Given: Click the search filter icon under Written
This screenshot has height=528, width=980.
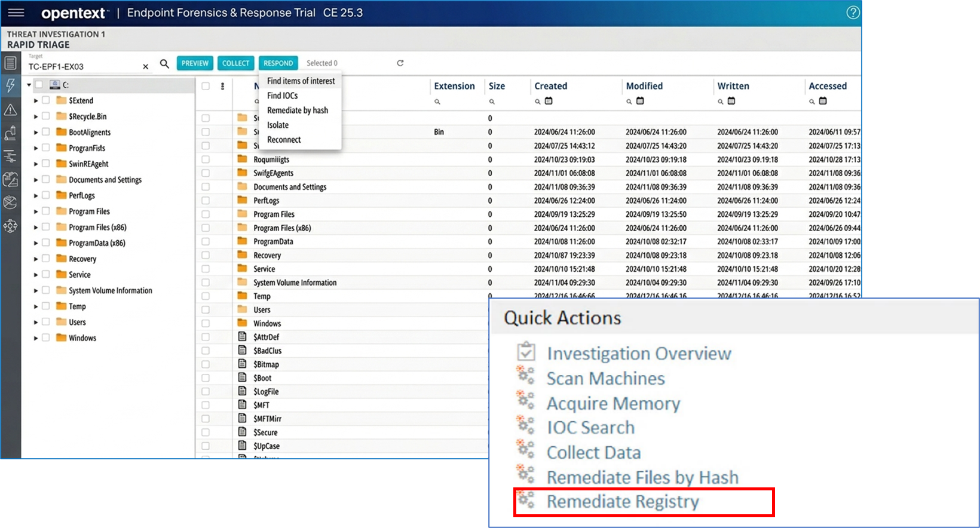Looking at the screenshot, I should [721, 102].
